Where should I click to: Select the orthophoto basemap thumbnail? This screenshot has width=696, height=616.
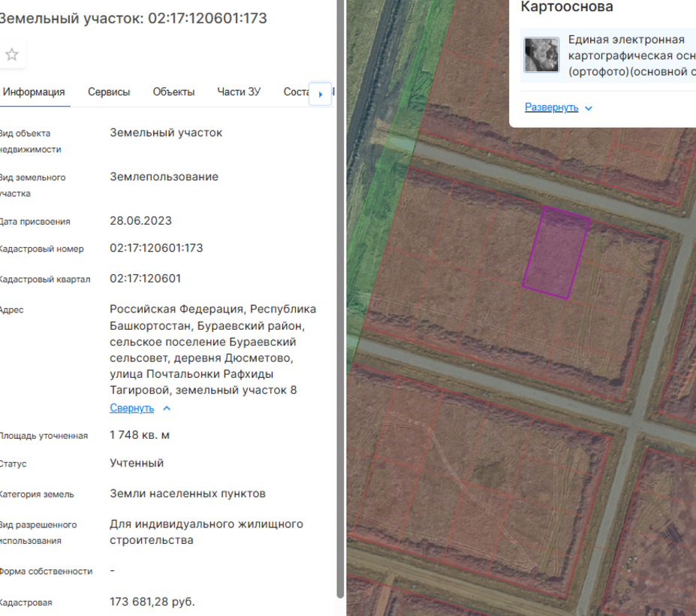(541, 55)
